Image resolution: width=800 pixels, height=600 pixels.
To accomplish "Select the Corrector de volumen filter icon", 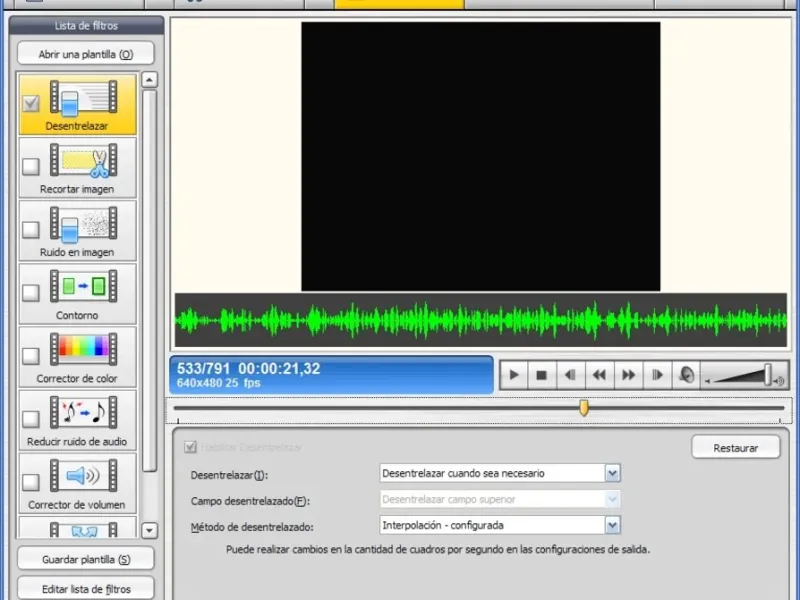I will 84,476.
